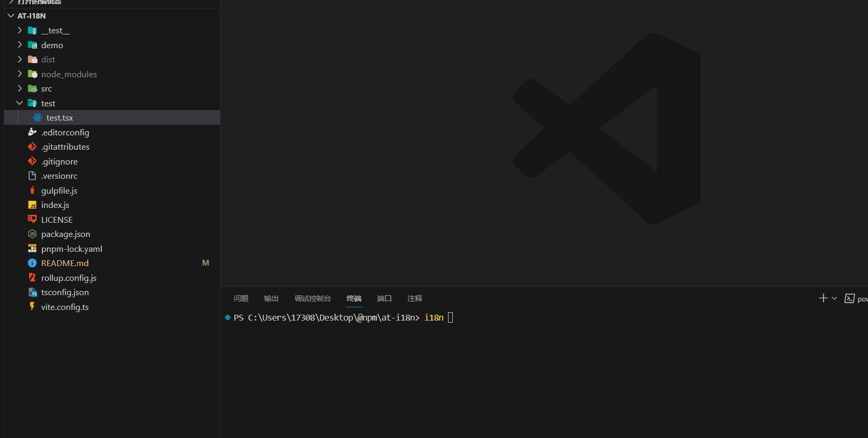This screenshot has height=438, width=868.
Task: Click the vite.config.ts lightning icon
Action: [x=32, y=307]
